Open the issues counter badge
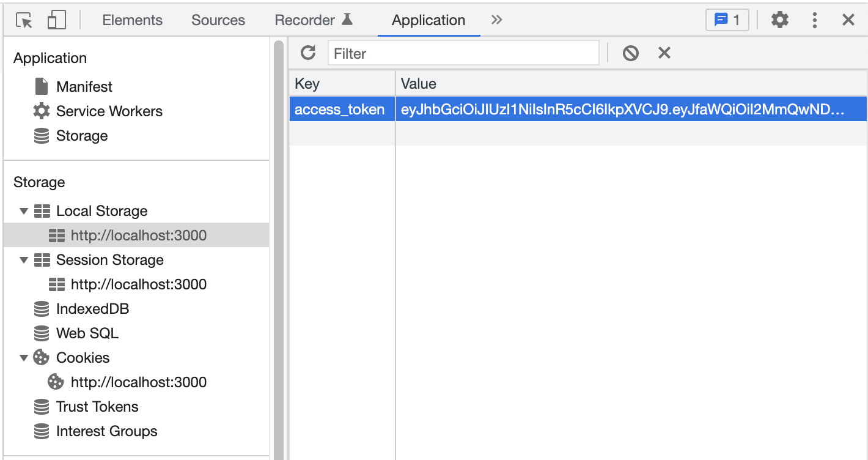 click(727, 20)
